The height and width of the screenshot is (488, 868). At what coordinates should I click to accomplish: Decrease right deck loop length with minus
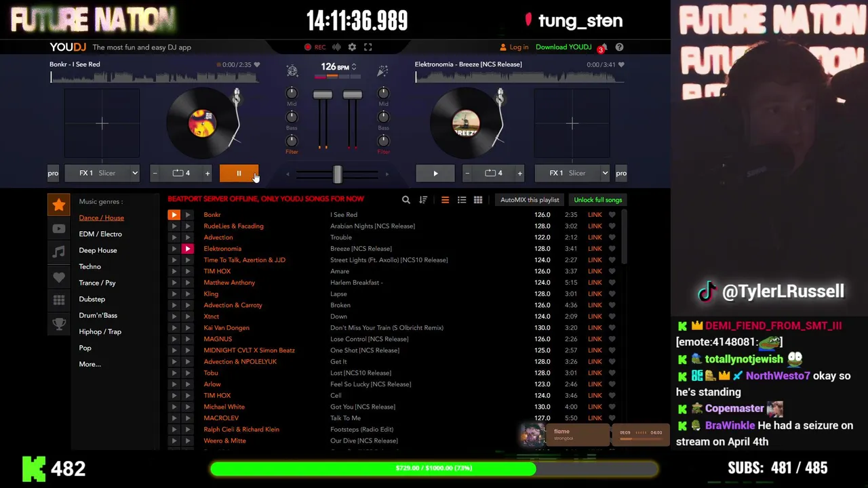[x=467, y=174]
